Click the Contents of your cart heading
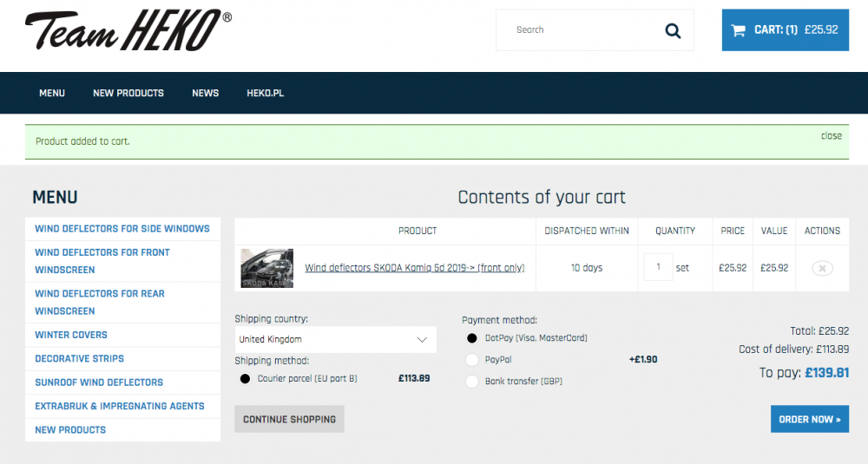The width and height of the screenshot is (868, 464). [542, 198]
